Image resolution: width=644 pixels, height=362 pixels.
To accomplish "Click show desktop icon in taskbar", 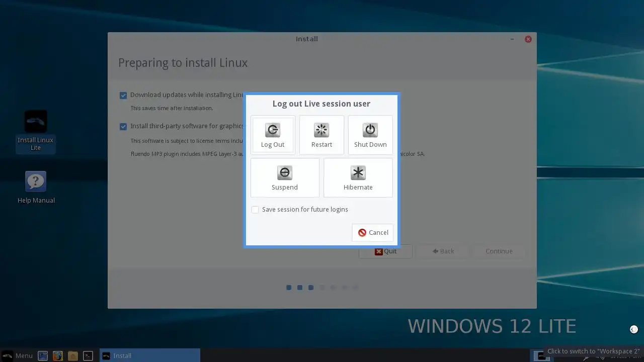I will click(x=43, y=355).
